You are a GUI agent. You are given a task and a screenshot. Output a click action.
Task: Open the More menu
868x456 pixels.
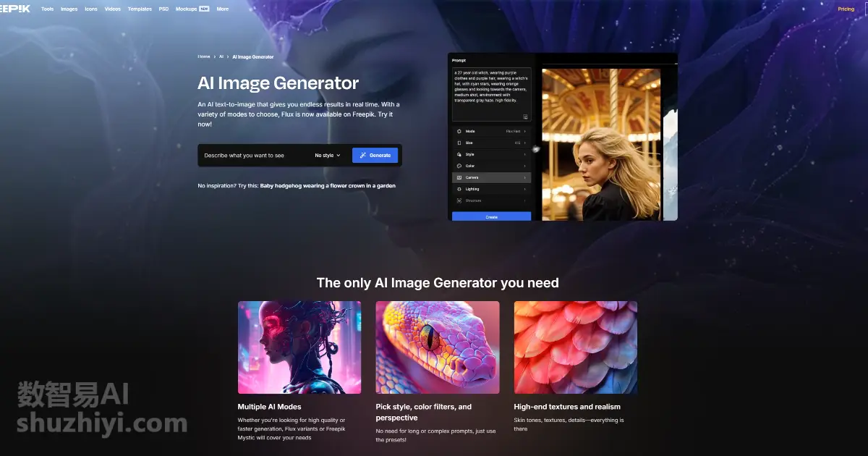pyautogui.click(x=223, y=9)
